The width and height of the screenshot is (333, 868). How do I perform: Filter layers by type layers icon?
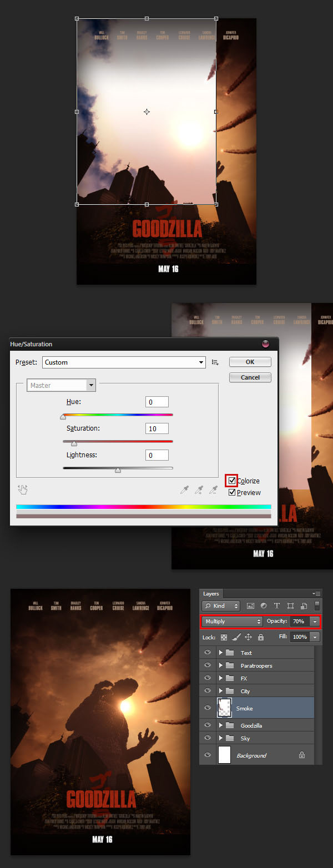[x=277, y=606]
